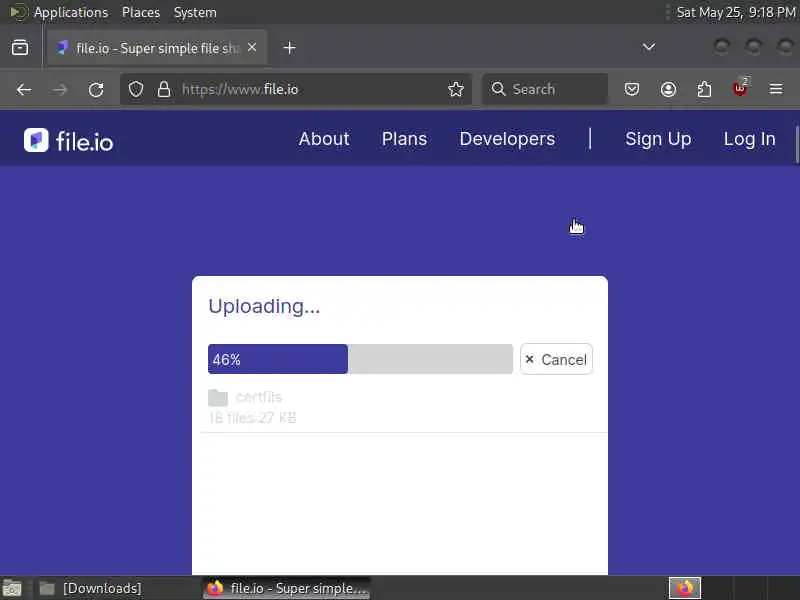Go back with the browser back arrow
800x600 pixels.
coord(24,90)
